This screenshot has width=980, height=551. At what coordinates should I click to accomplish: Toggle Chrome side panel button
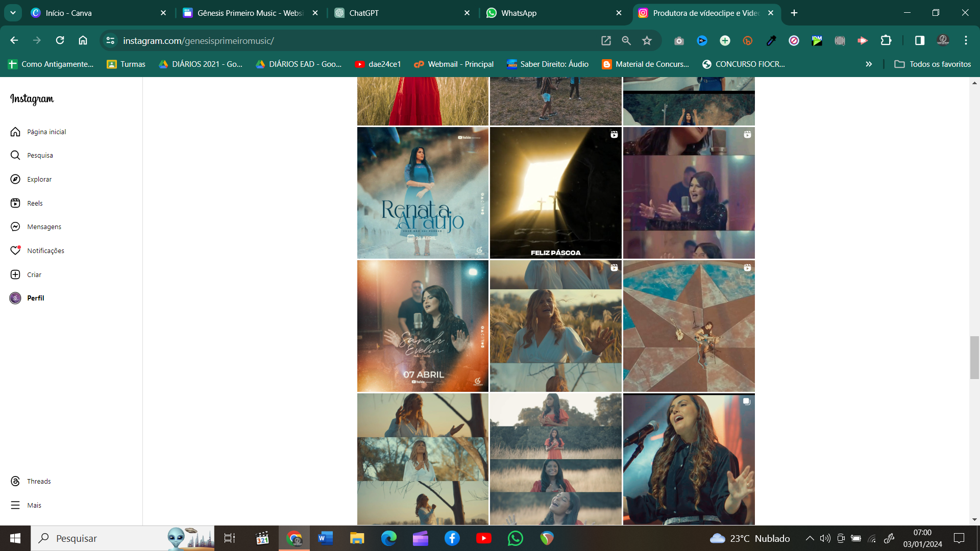point(919,40)
